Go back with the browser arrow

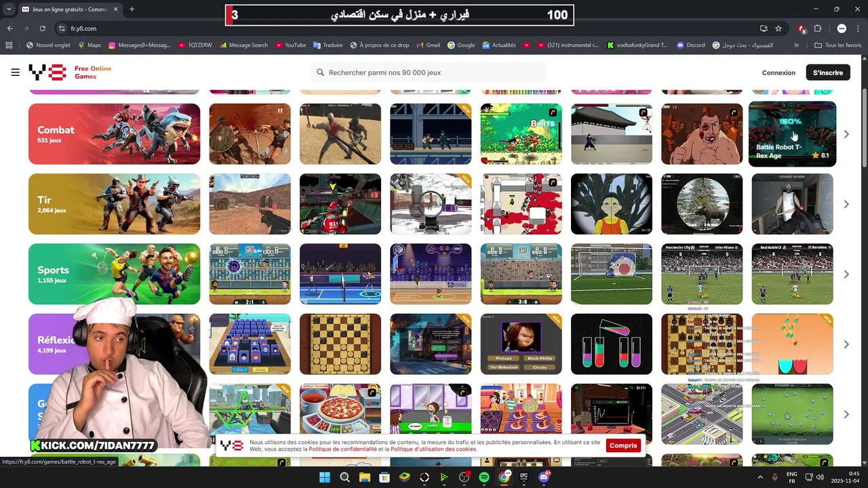coord(9,28)
